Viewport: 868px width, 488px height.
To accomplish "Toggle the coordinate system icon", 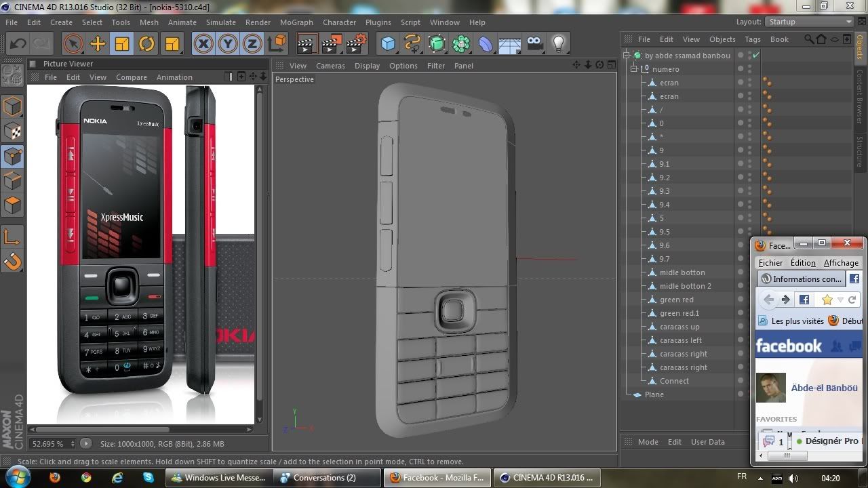I will (277, 44).
